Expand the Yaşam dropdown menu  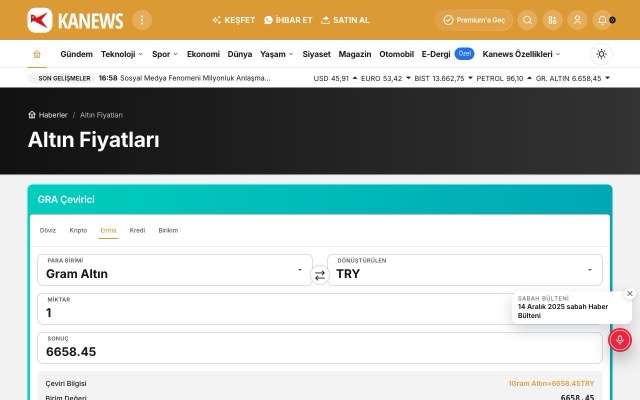[x=277, y=54]
